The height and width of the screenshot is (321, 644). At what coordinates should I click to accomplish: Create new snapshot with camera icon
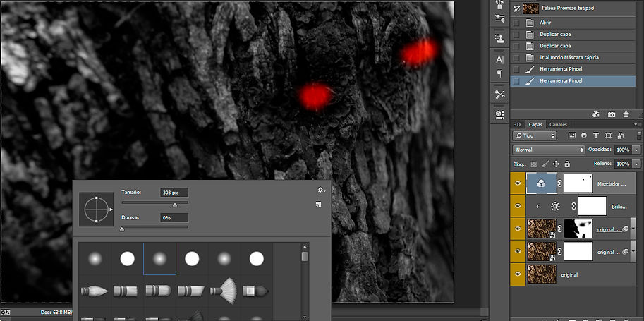[611, 115]
